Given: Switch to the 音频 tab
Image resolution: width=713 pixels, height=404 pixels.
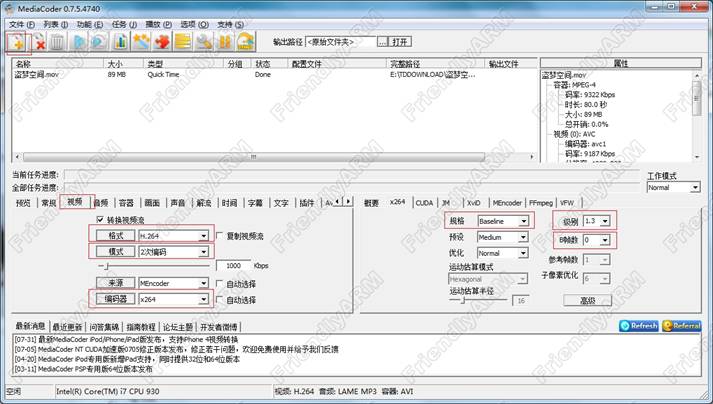Looking at the screenshot, I should point(101,203).
